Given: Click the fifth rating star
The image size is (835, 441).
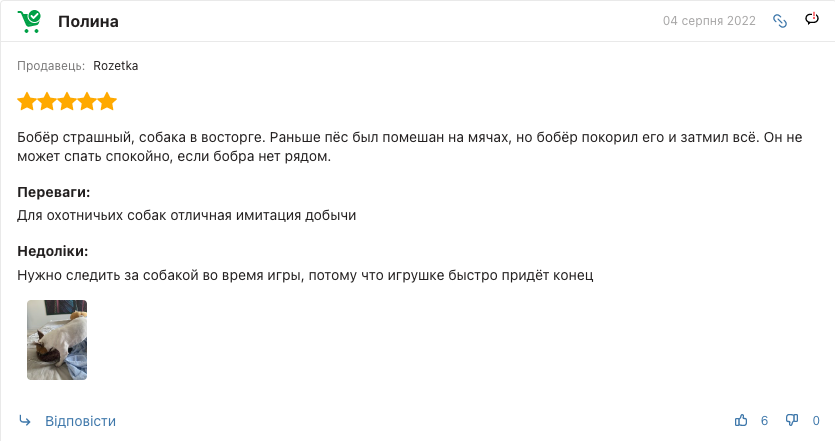Looking at the screenshot, I should pos(107,101).
